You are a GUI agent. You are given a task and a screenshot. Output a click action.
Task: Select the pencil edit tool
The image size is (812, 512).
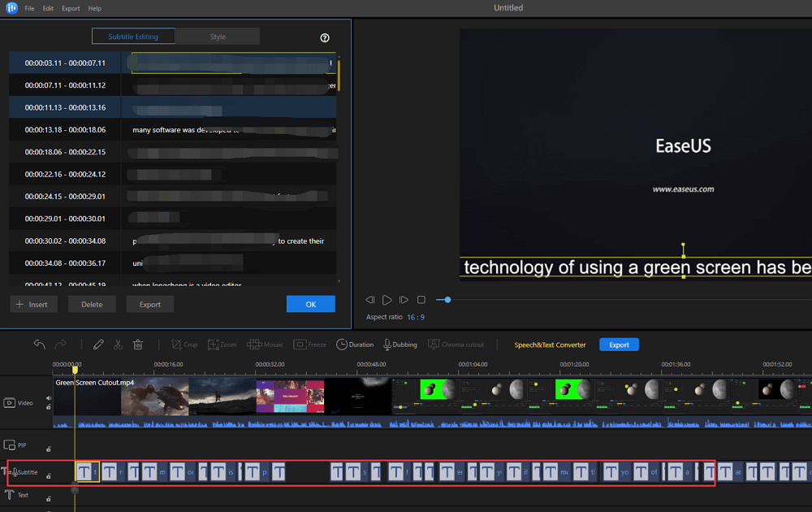pos(98,345)
